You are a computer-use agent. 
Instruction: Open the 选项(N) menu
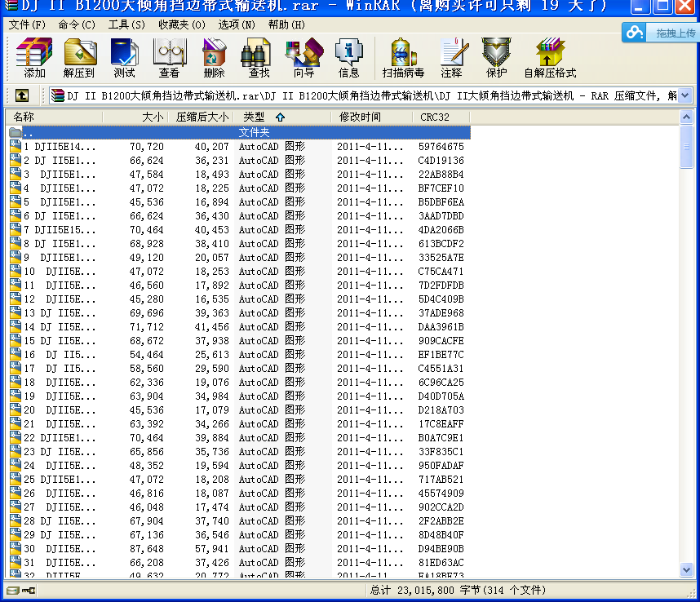tap(237, 24)
